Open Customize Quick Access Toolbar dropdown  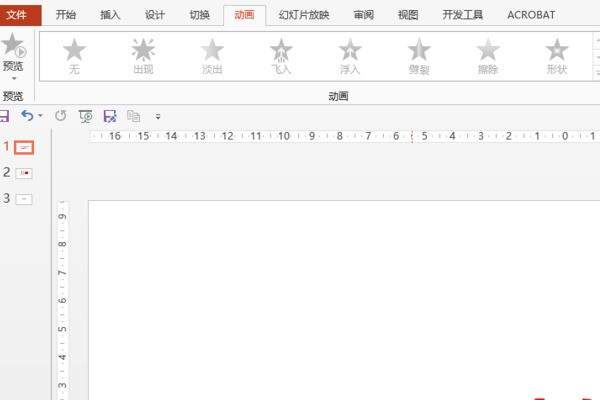157,117
